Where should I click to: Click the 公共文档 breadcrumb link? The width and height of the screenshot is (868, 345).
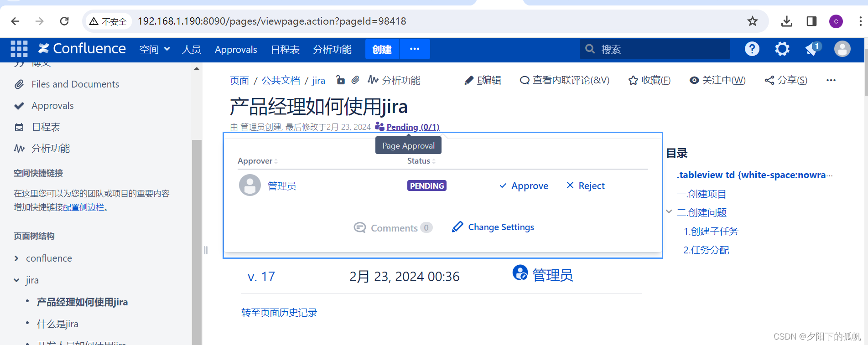pos(281,81)
